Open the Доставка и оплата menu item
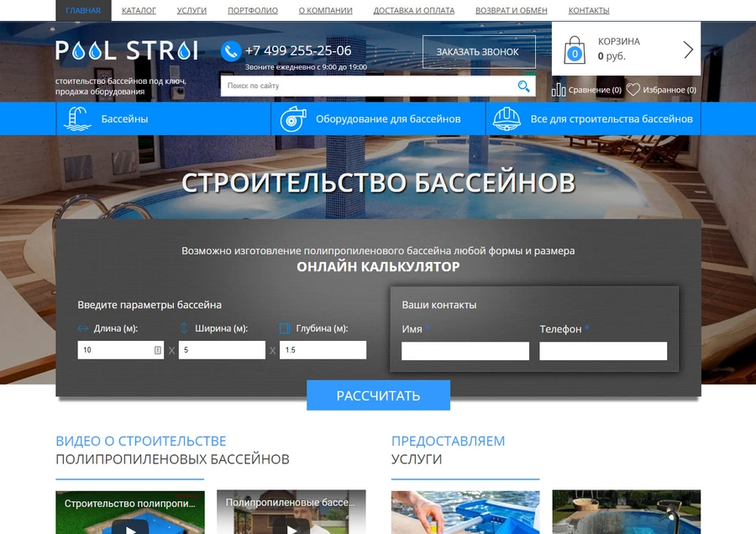The height and width of the screenshot is (534, 756). [413, 10]
